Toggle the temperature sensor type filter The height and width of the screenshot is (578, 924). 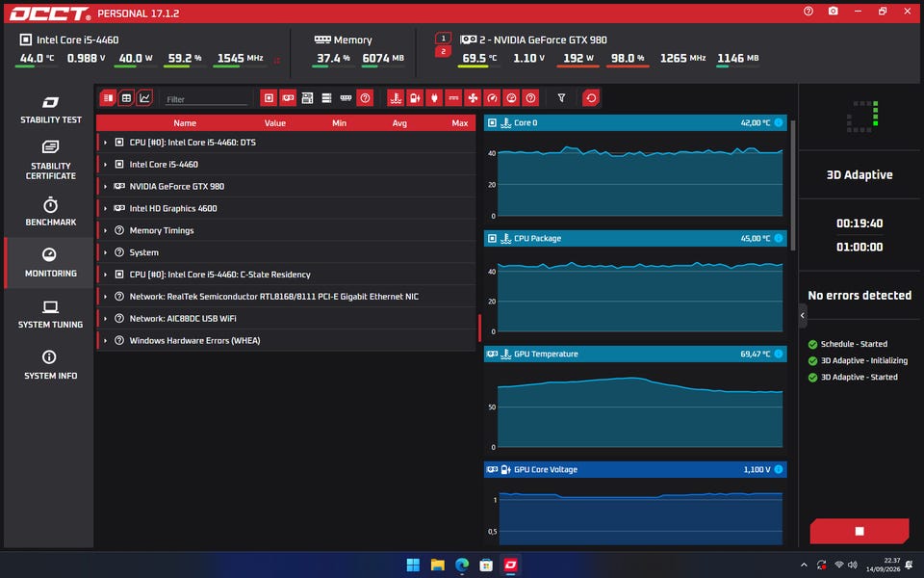coord(396,98)
